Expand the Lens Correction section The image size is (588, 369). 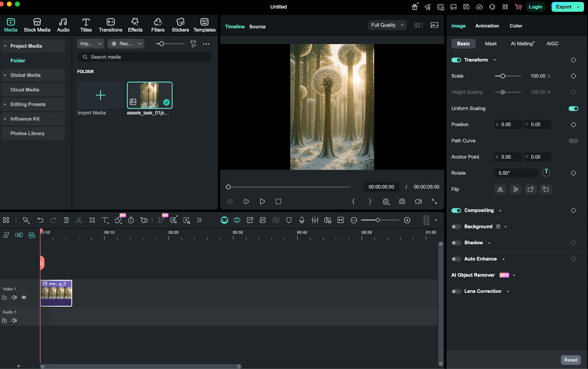(x=508, y=291)
